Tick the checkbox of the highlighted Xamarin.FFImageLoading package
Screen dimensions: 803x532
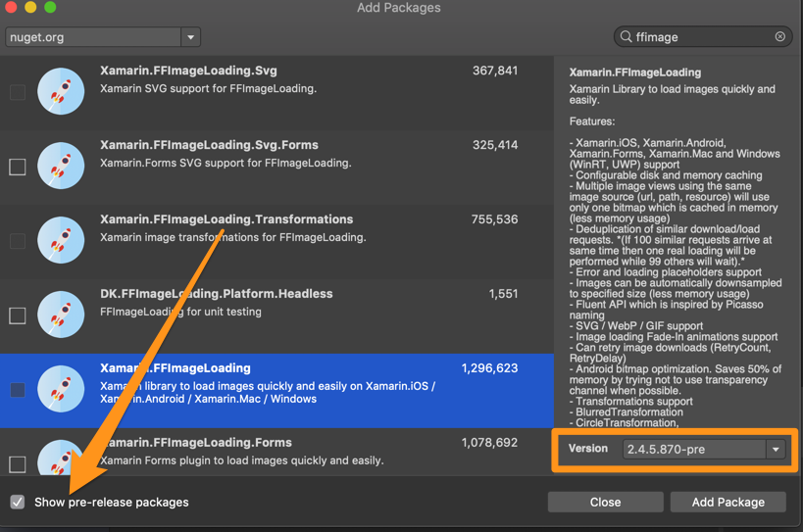coord(18,390)
